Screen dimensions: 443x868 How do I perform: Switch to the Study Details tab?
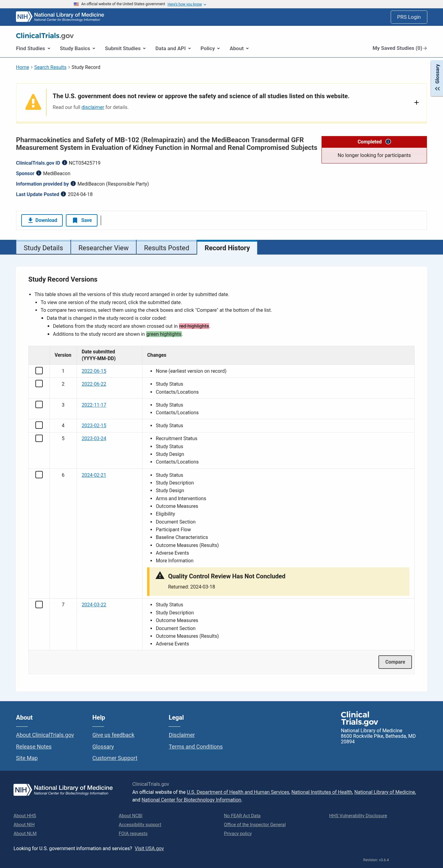point(43,248)
